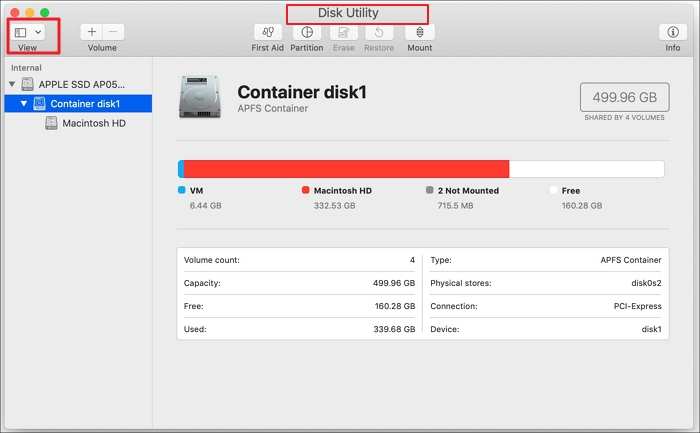Click the large hard drive image
This screenshot has height=433, width=700.
(x=200, y=97)
